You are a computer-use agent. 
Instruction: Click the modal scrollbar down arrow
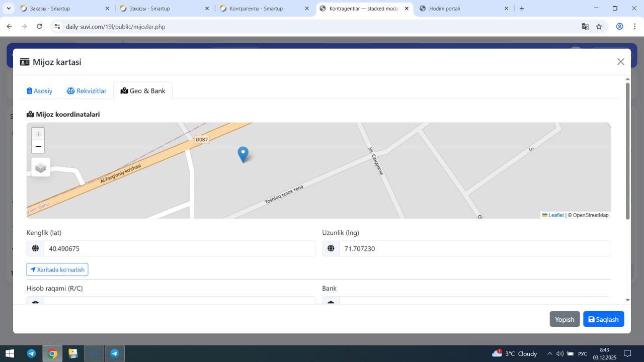click(627, 300)
